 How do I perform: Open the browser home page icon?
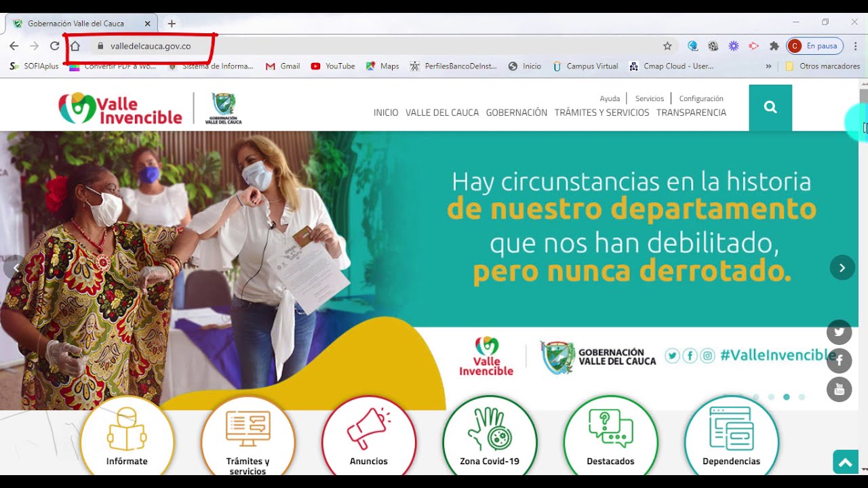[x=75, y=46]
